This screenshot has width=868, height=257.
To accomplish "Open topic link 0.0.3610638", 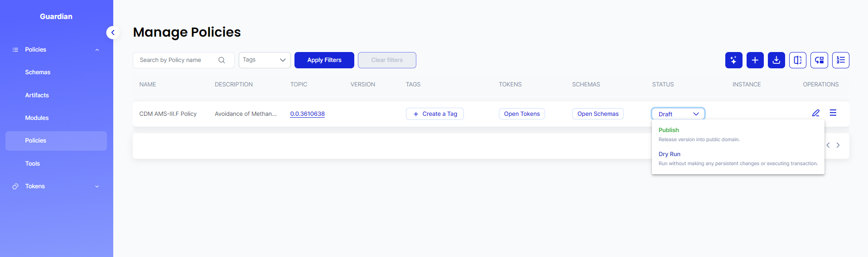I will point(307,114).
